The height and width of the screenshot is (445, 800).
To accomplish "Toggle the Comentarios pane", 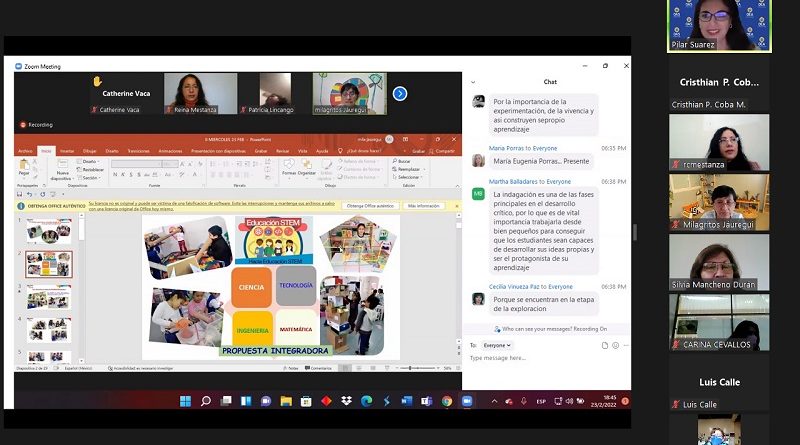I will click(318, 368).
